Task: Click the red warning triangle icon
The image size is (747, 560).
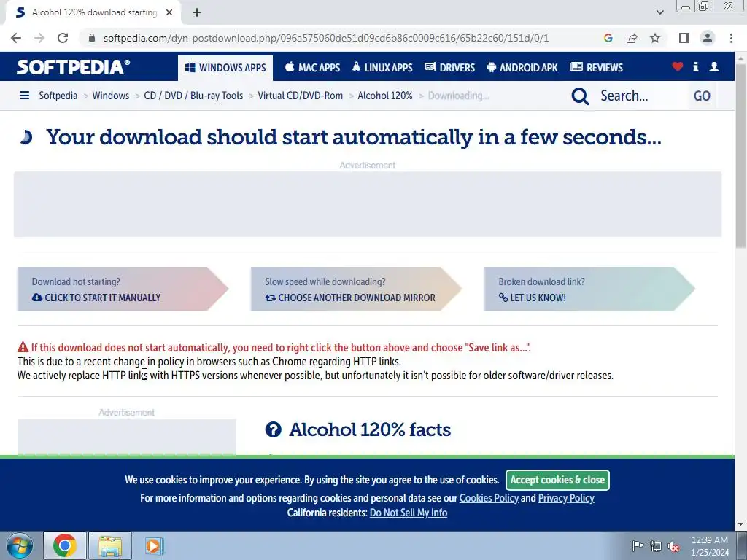Action: click(x=23, y=347)
